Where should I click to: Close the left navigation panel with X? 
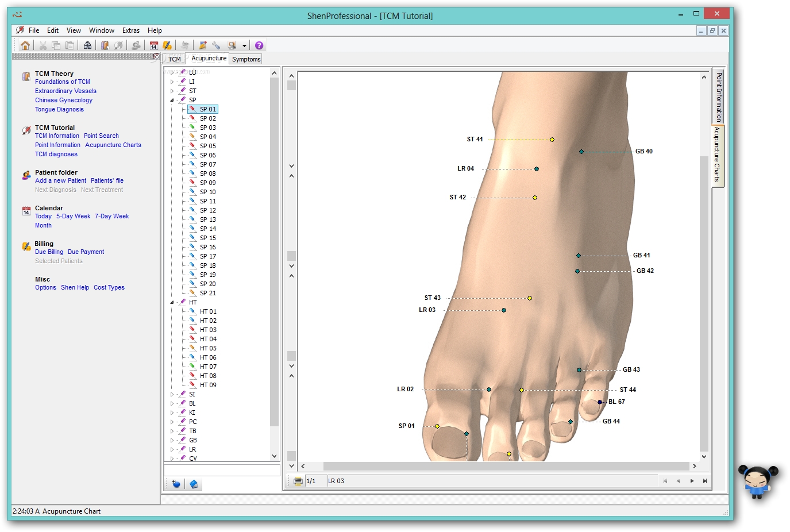click(x=157, y=56)
